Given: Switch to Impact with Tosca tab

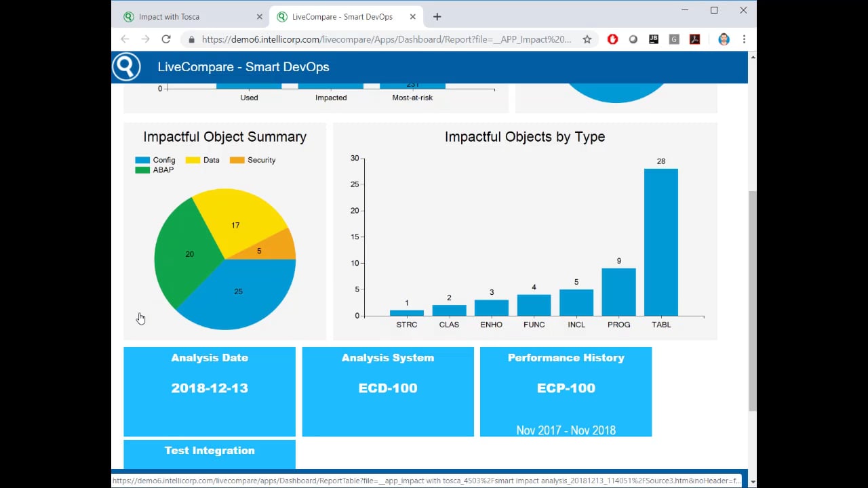Looking at the screenshot, I should click(193, 17).
